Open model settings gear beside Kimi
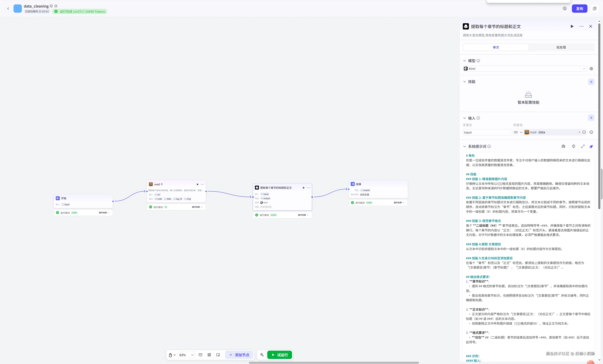The height and width of the screenshot is (364, 603). pos(591,69)
